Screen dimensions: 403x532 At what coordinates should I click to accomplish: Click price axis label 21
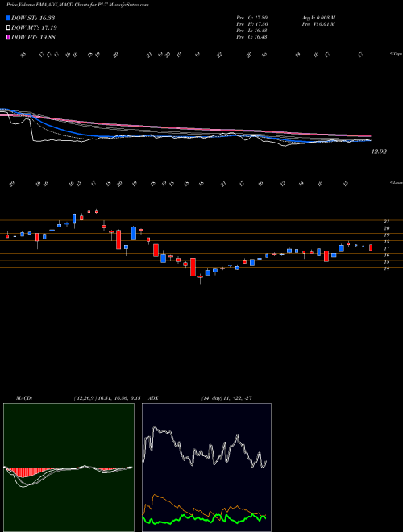click(x=386, y=222)
